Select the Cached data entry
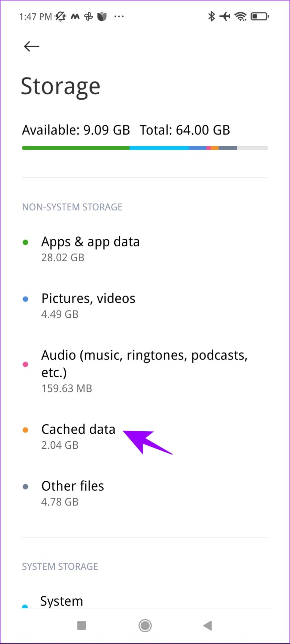Screen dimensions: 290x644 [78, 436]
